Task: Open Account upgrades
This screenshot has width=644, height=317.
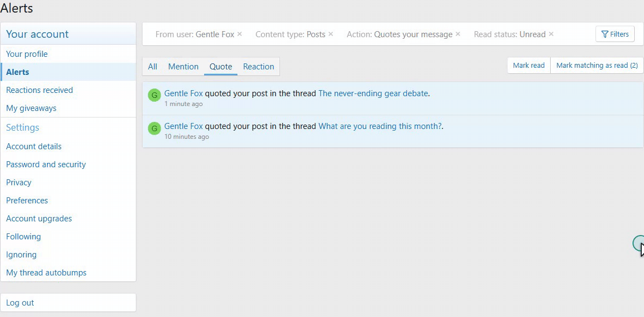Action: point(68,219)
